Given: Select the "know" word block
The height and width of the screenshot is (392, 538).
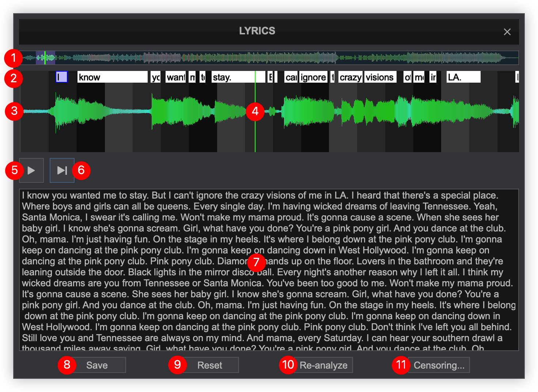Looking at the screenshot, I should point(112,77).
